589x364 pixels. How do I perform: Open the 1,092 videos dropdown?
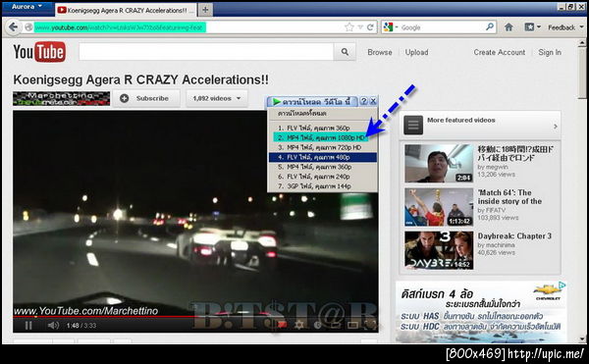click(x=217, y=98)
